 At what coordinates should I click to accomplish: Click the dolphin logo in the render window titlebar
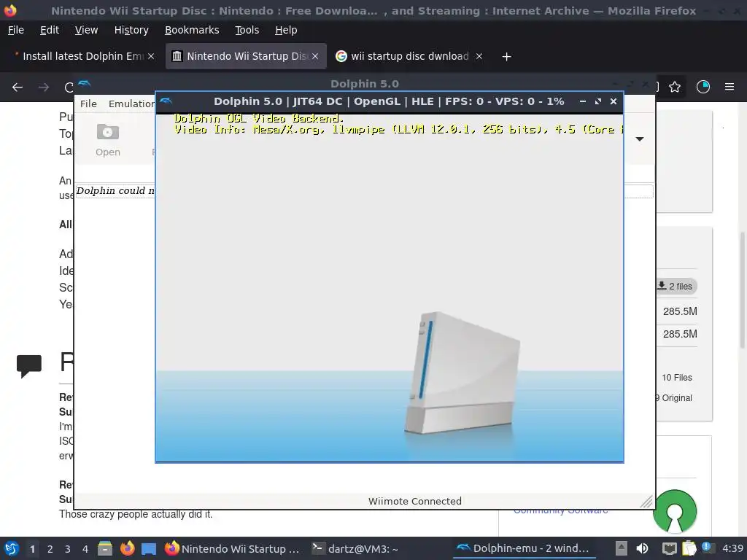point(166,101)
